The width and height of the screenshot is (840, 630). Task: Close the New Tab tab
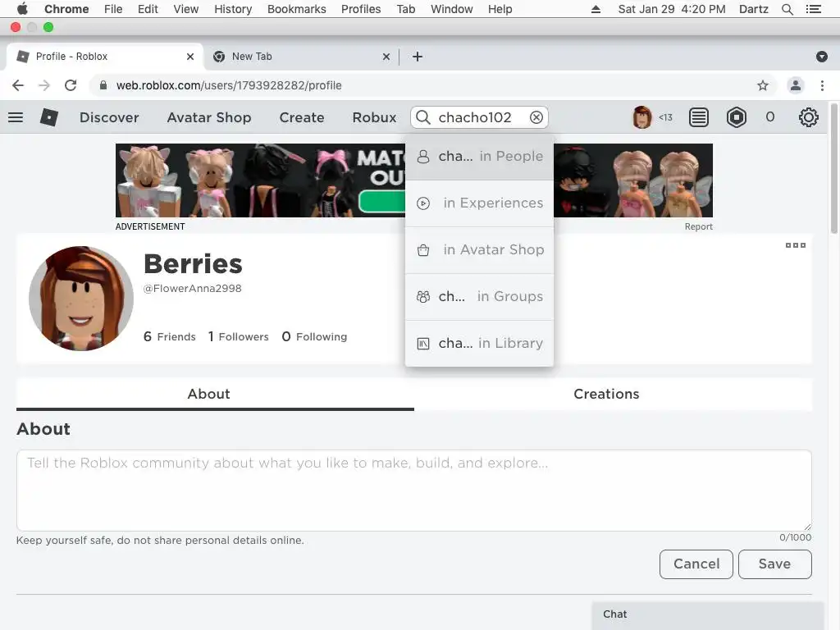386,57
